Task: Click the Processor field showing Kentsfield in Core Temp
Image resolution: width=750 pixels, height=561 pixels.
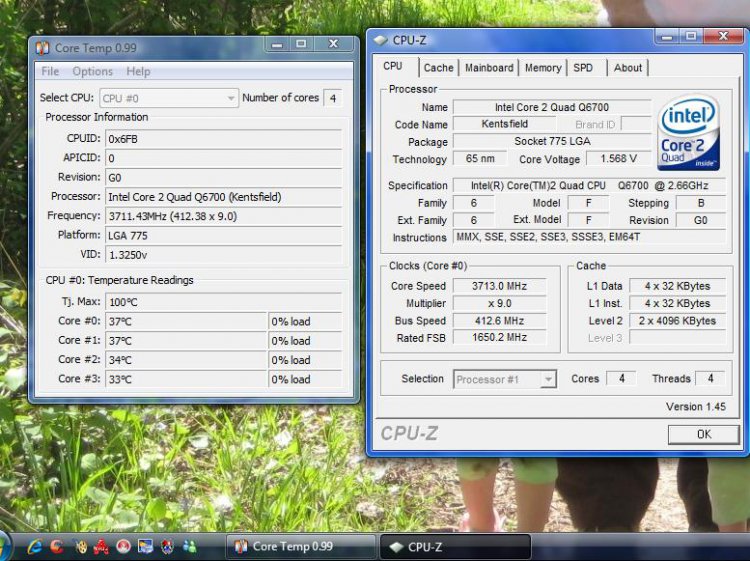Action: (x=223, y=197)
